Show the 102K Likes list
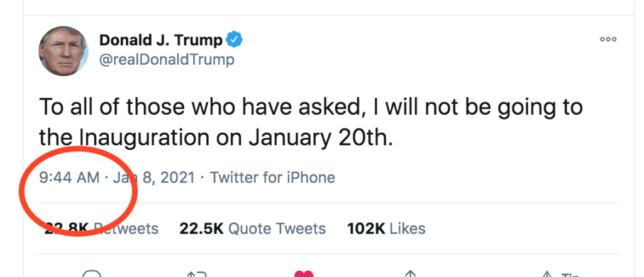This screenshot has width=644, height=277. 386,228
